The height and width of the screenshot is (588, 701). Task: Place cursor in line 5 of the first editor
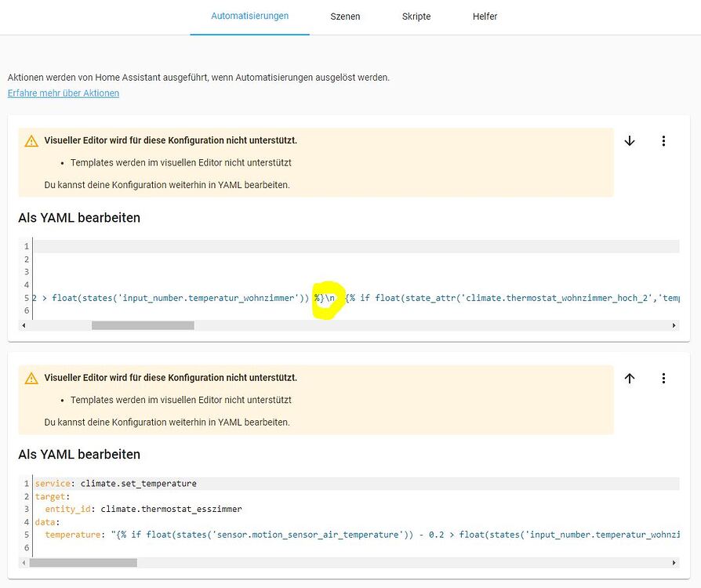(157, 298)
